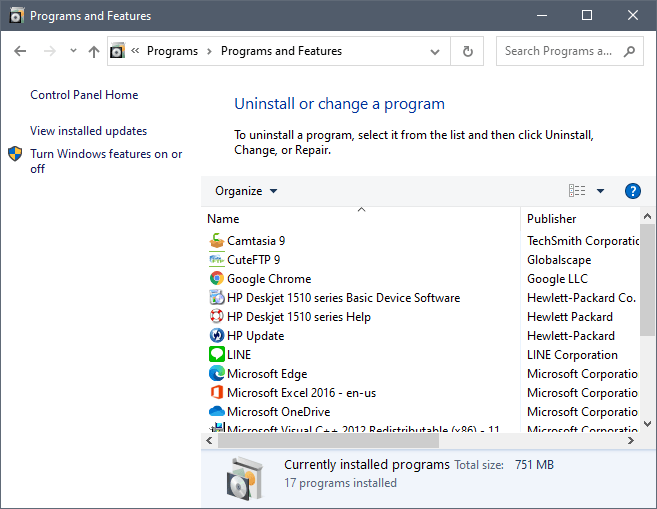Viewport: 657px width, 509px height.
Task: Expand the address bar history dropdown
Action: pos(435,52)
